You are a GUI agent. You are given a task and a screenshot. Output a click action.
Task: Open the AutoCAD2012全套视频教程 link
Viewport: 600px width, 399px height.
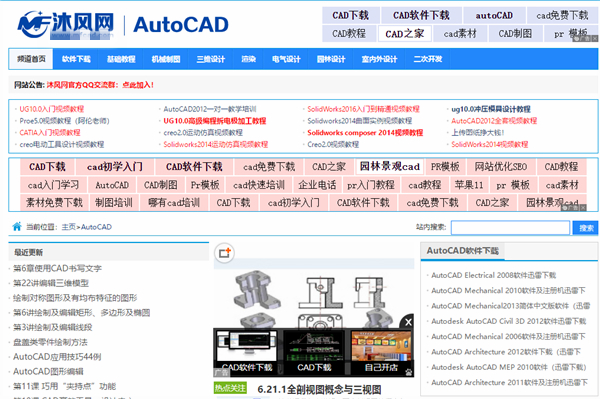494,121
